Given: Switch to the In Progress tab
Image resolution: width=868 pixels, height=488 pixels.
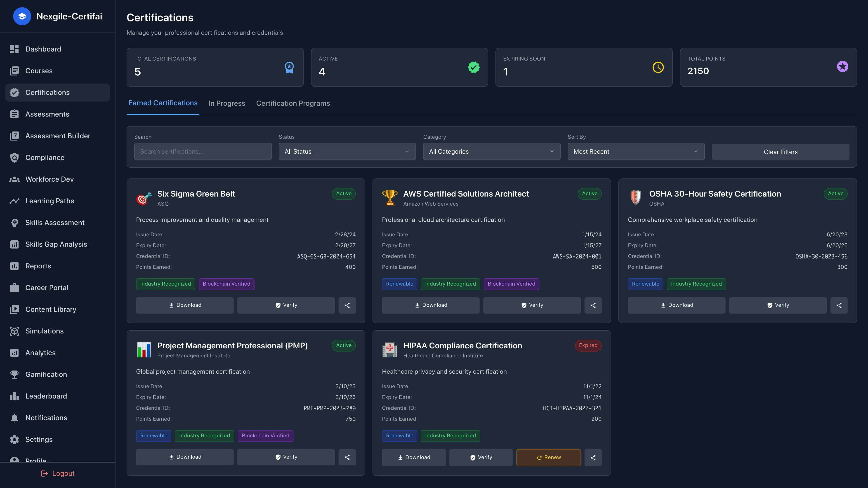Looking at the screenshot, I should click(x=226, y=103).
